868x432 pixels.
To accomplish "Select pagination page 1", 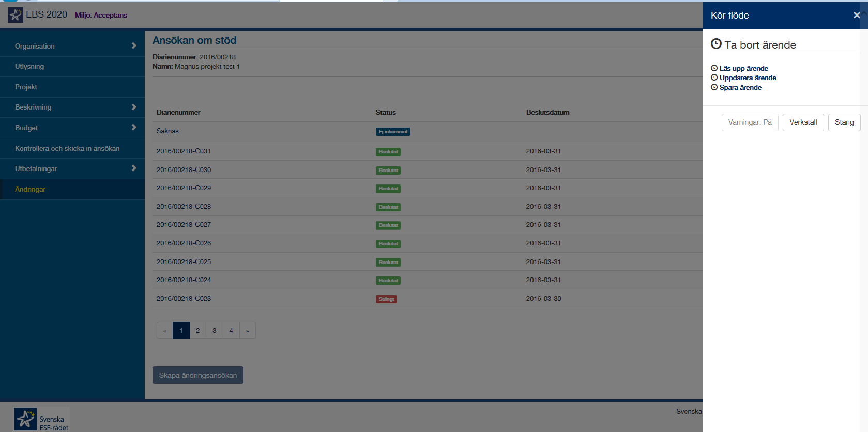I will click(x=181, y=331).
